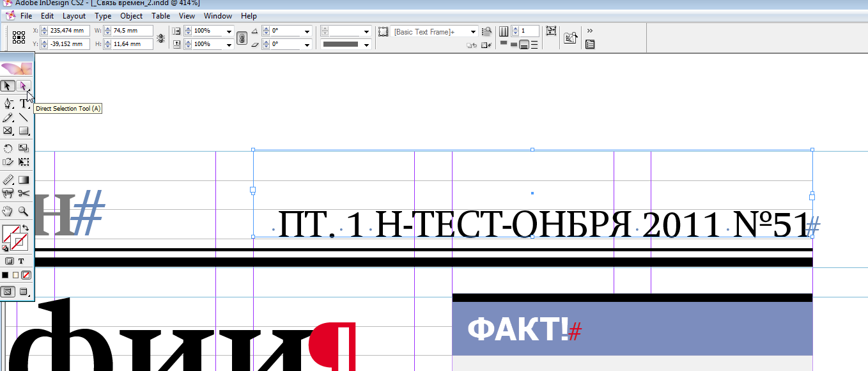Viewport: 868px width, 371px height.
Task: Toggle constrain proportions for scaling link
Action: pyautogui.click(x=242, y=38)
